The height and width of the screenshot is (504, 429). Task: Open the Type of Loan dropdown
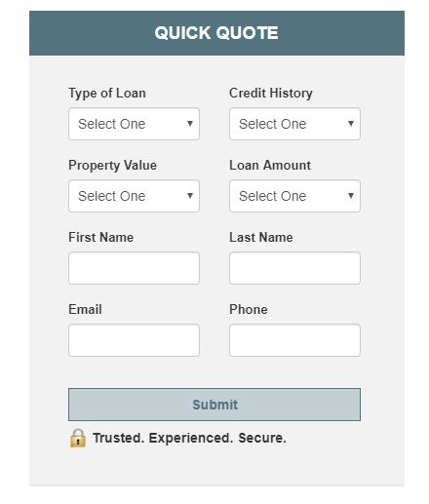[134, 124]
